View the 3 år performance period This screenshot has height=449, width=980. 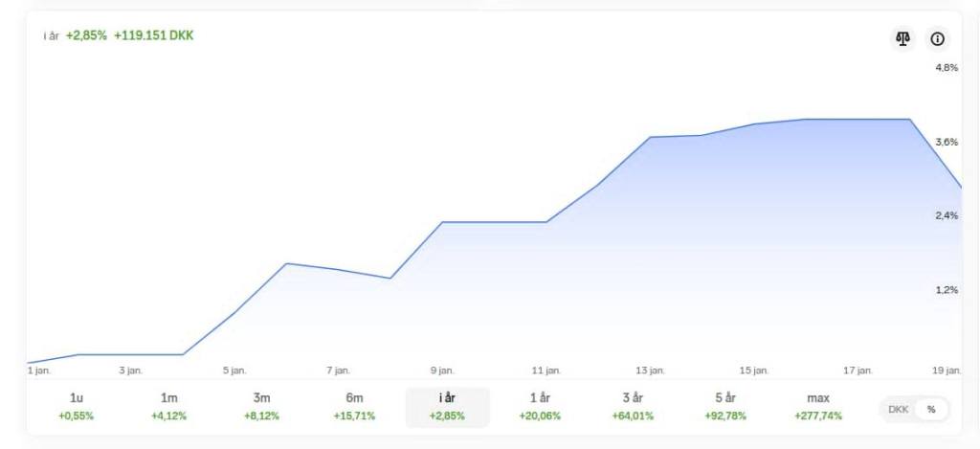point(633,406)
